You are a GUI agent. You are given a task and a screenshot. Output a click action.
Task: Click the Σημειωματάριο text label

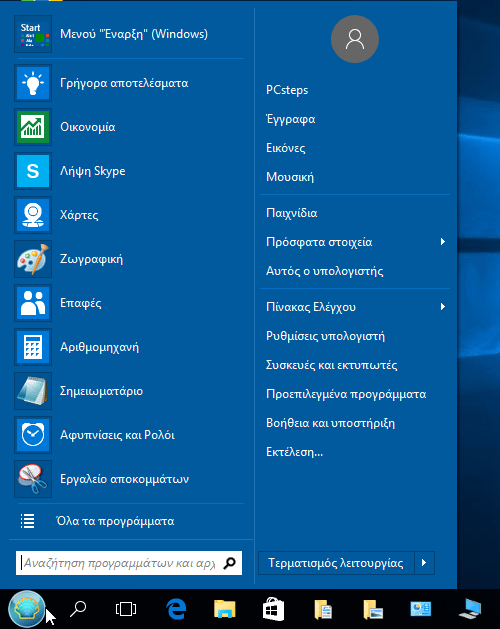[101, 391]
